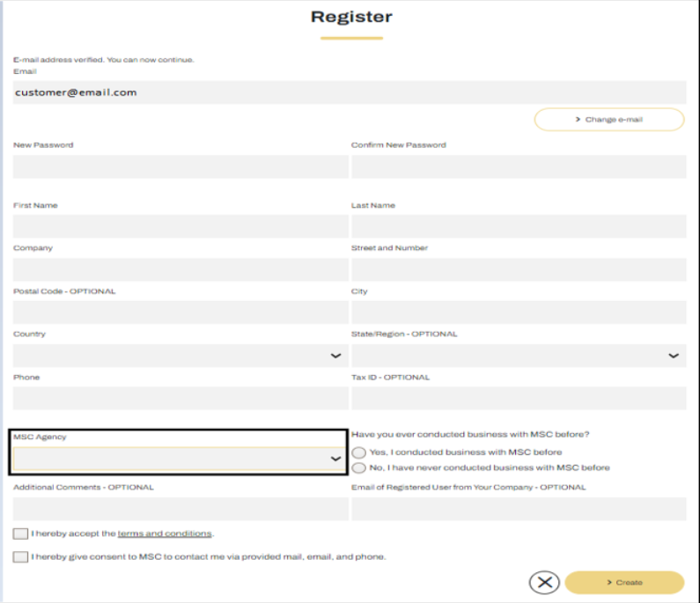700x603 pixels.
Task: Select No, never conducted business with MSC
Action: pyautogui.click(x=359, y=467)
